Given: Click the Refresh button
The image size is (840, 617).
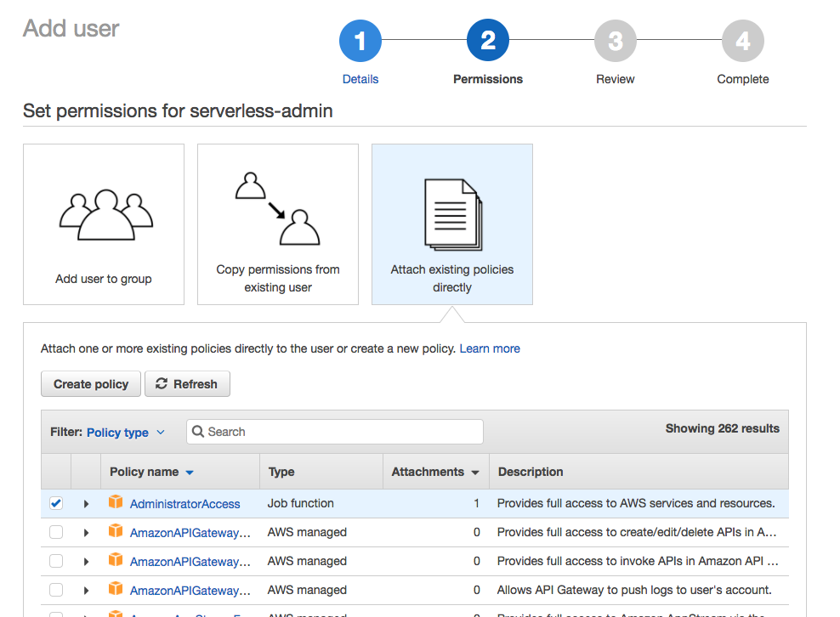Looking at the screenshot, I should (x=187, y=384).
